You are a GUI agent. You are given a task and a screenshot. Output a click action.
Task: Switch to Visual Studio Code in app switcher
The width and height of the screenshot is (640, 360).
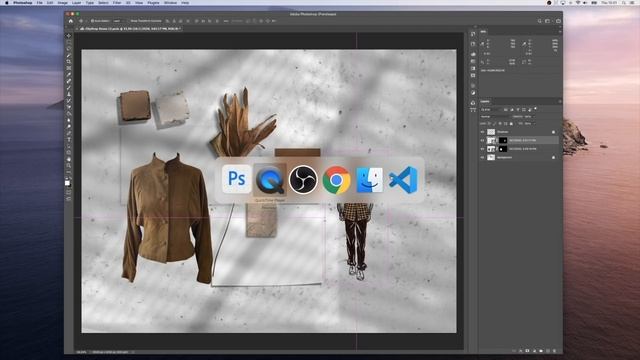point(403,180)
